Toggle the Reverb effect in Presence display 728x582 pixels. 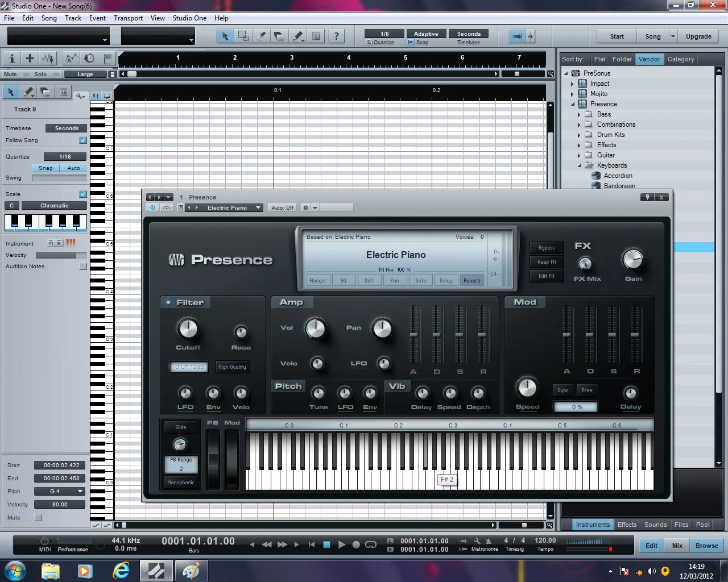point(472,281)
